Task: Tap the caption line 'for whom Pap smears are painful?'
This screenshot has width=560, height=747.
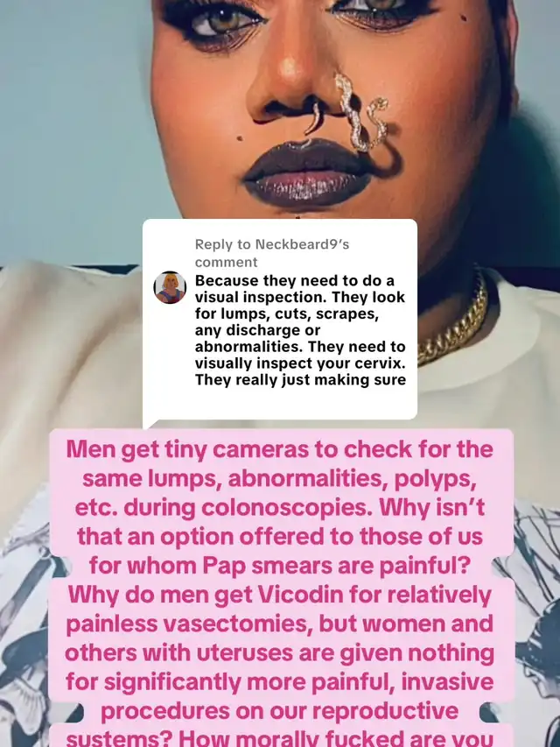Action: [x=280, y=566]
